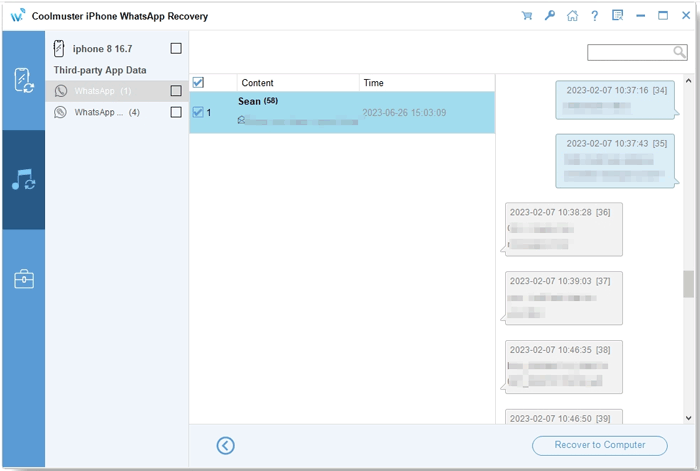Toggle the select-all checkbox in table header
Image resolution: width=700 pixels, height=471 pixels.
[198, 83]
